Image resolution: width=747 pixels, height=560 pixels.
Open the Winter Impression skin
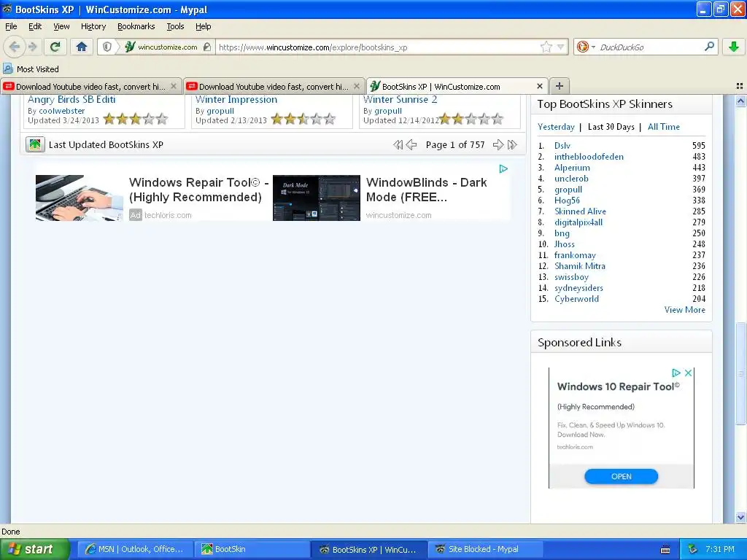[236, 99]
